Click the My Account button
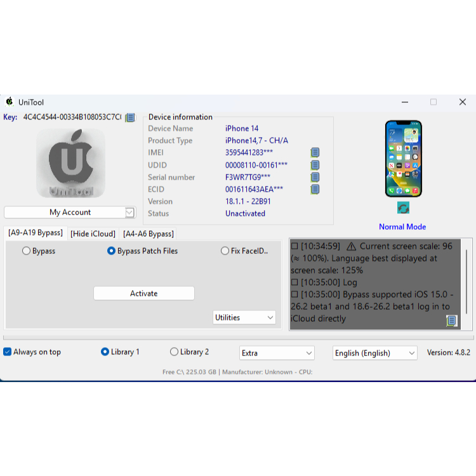 [70, 213]
